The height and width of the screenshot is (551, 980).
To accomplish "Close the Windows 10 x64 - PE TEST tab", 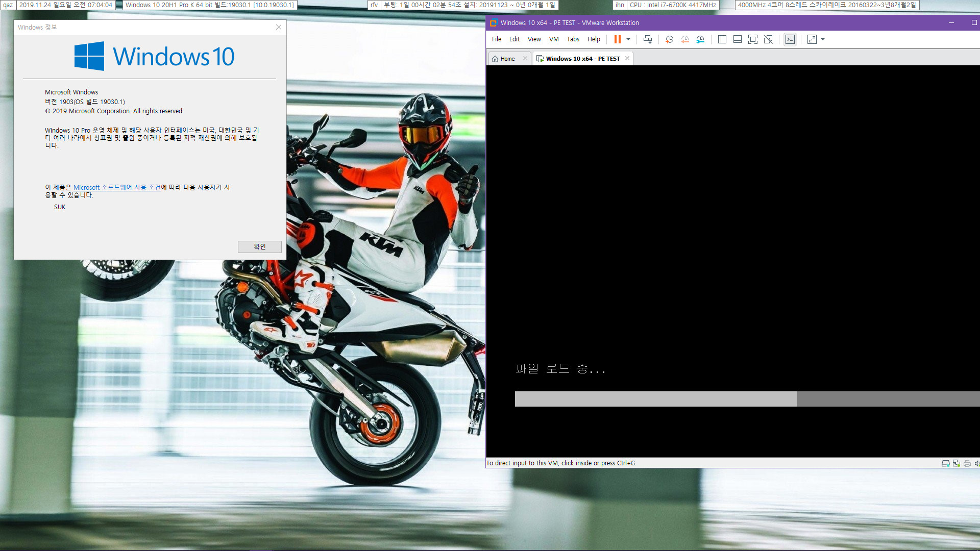I will click(627, 59).
